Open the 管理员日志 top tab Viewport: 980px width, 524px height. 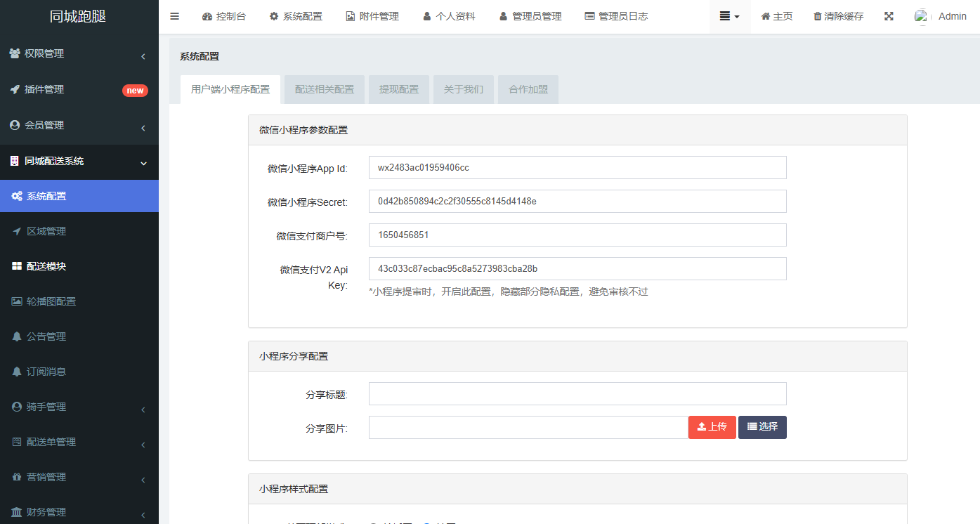tap(616, 16)
